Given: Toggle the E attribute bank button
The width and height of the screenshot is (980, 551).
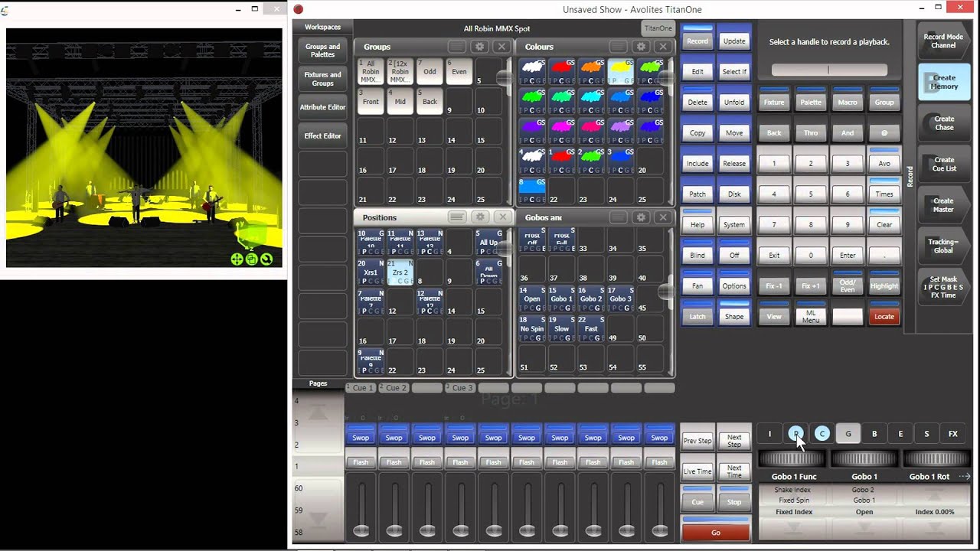Looking at the screenshot, I should (900, 434).
